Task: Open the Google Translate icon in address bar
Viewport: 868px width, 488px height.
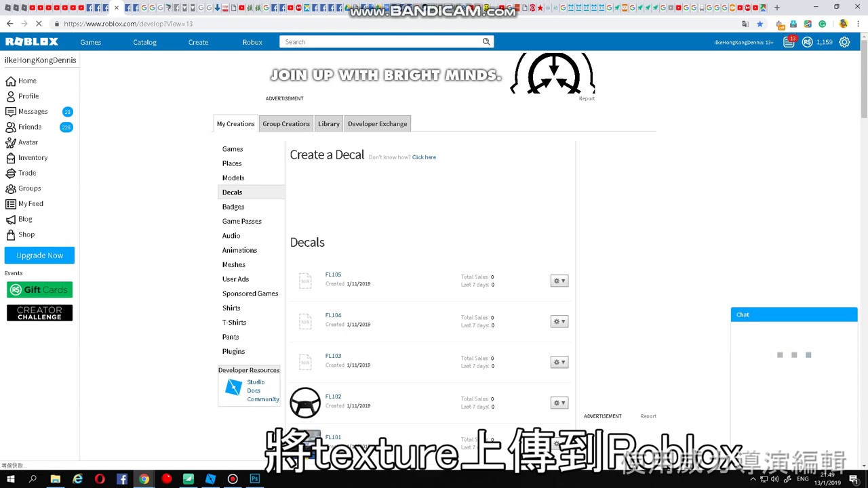Action: 745,24
